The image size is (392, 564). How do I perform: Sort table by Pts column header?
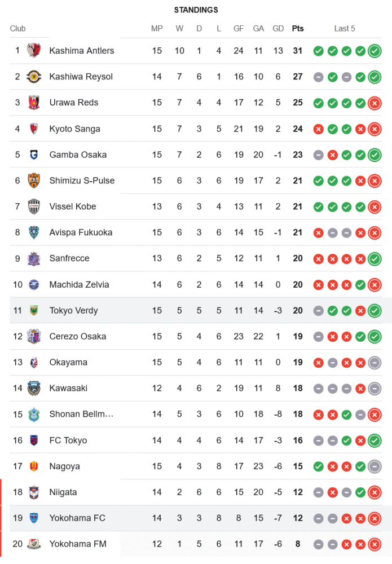297,29
